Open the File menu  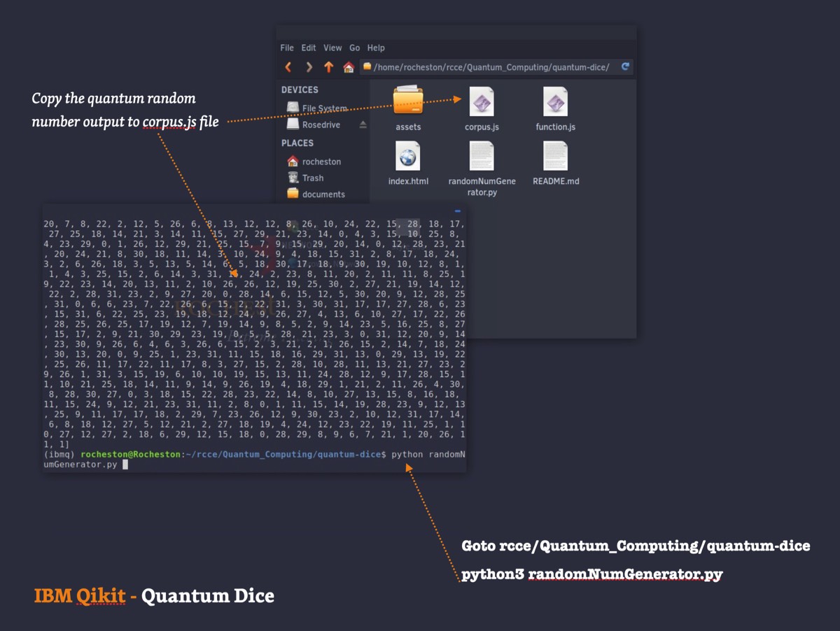(x=287, y=48)
